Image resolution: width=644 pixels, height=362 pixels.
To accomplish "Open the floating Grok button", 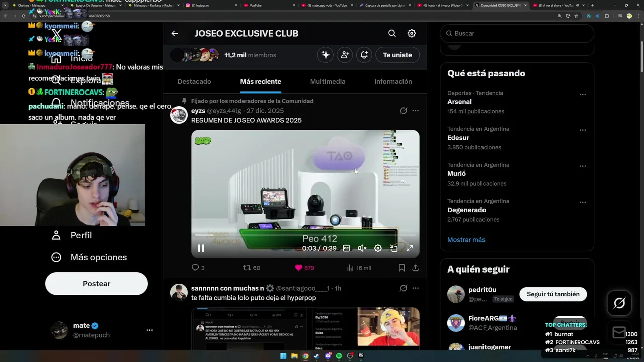I will [x=619, y=303].
